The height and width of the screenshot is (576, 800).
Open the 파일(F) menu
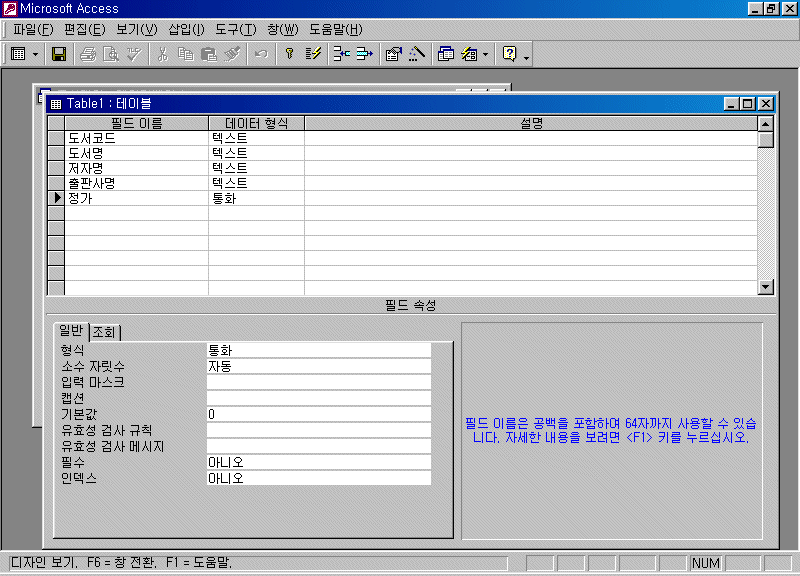[x=33, y=30]
